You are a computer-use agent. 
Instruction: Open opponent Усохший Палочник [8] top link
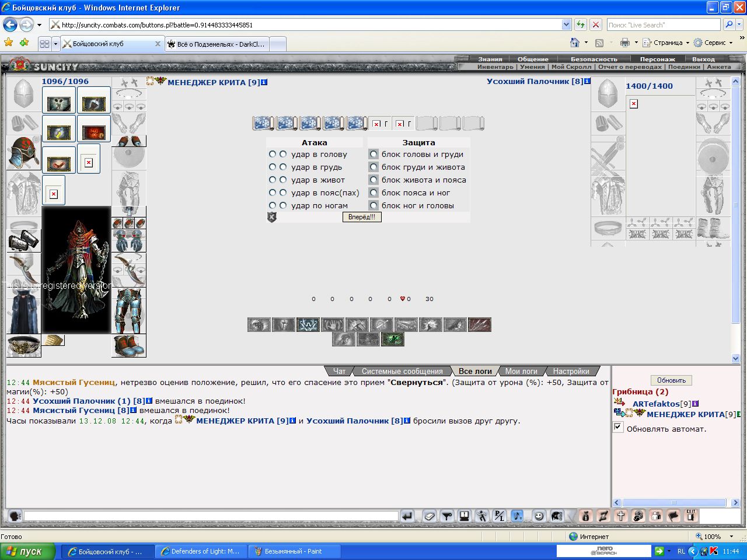pyautogui.click(x=535, y=81)
